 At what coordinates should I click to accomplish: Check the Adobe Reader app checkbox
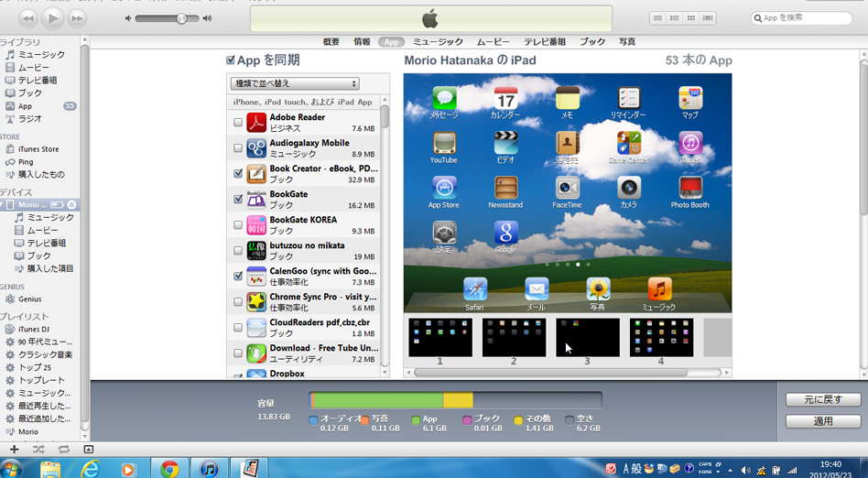(238, 123)
